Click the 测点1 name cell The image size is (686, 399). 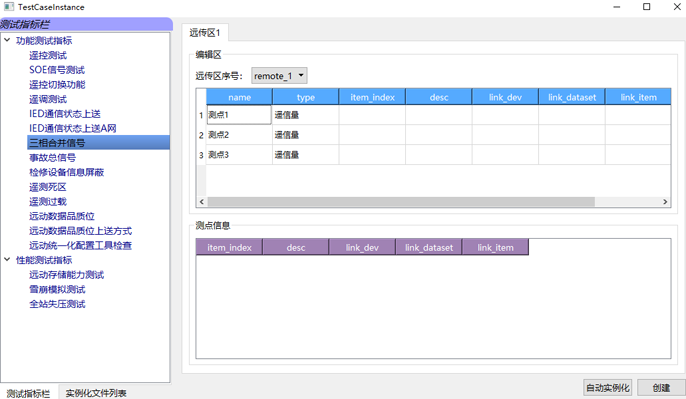(x=239, y=115)
